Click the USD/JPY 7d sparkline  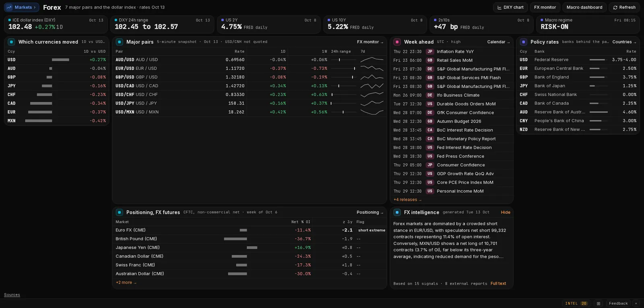[372, 103]
